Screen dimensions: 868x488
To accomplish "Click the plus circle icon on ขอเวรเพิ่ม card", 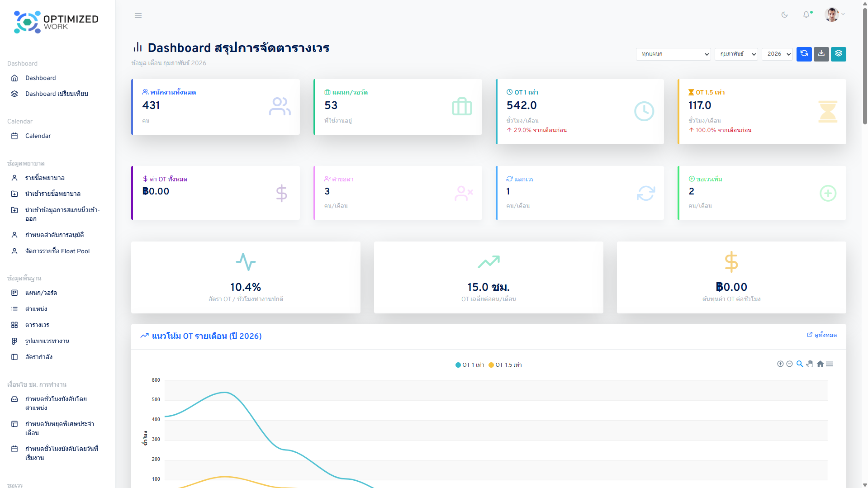I will pyautogui.click(x=828, y=194).
